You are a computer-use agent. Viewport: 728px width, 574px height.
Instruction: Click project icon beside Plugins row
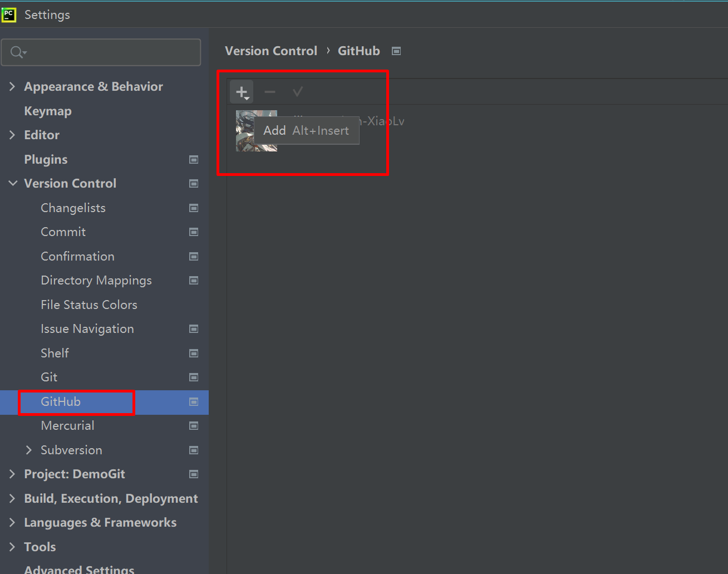(x=194, y=160)
